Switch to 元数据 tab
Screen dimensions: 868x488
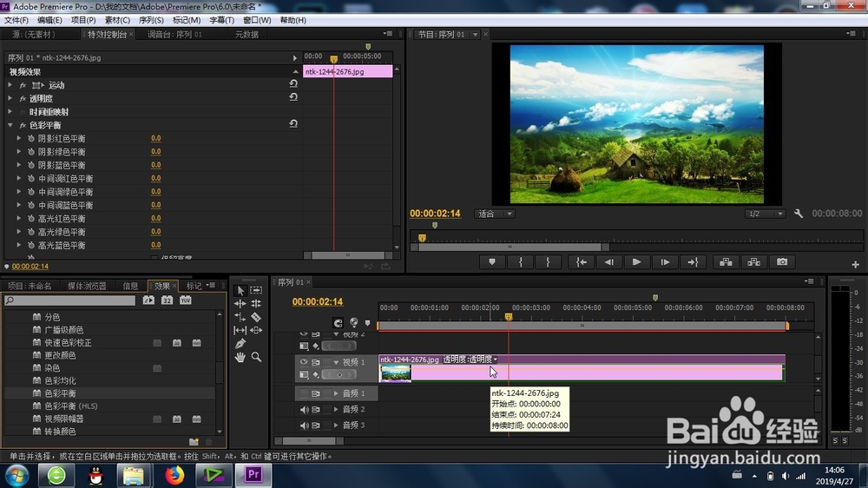point(247,35)
